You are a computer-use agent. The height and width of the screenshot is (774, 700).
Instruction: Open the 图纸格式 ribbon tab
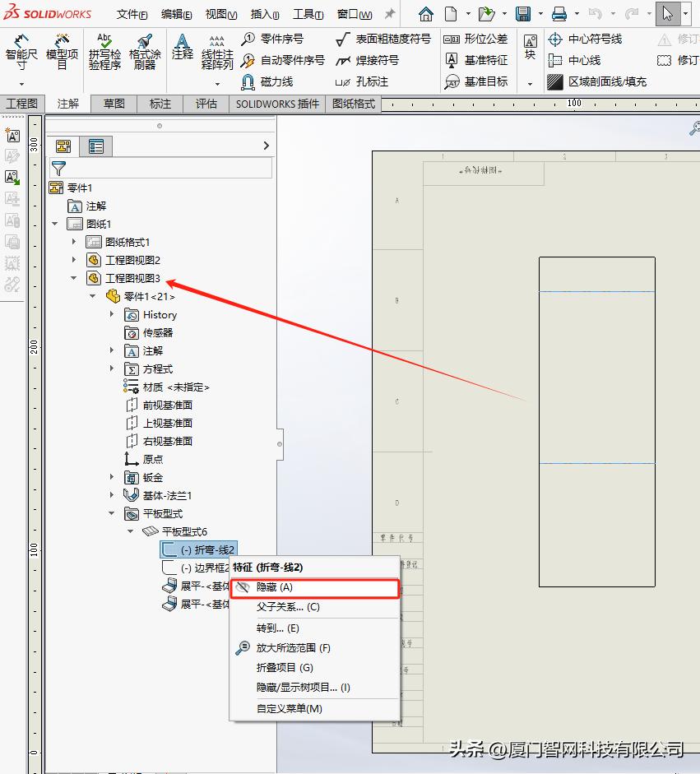click(x=354, y=104)
